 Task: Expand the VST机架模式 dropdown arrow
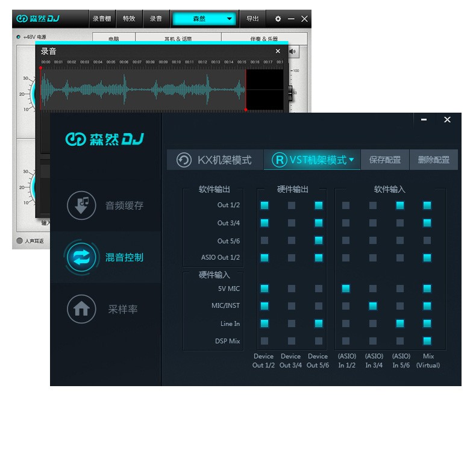(351, 159)
